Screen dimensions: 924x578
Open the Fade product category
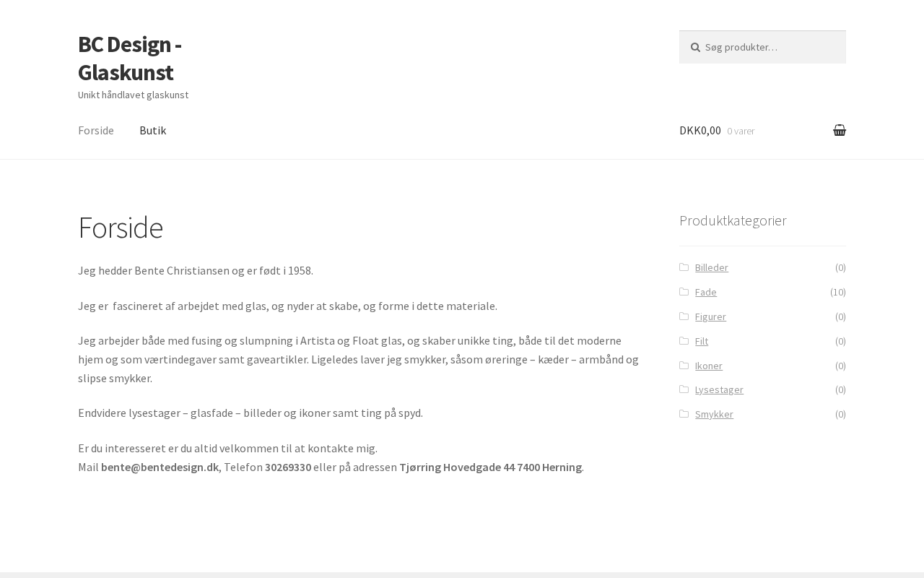point(705,292)
